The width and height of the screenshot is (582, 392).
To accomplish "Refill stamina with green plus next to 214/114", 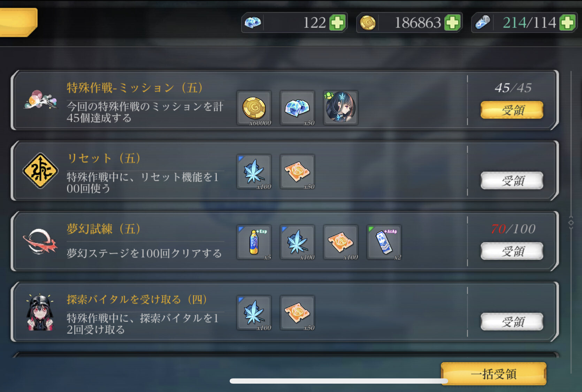I will 567,23.
